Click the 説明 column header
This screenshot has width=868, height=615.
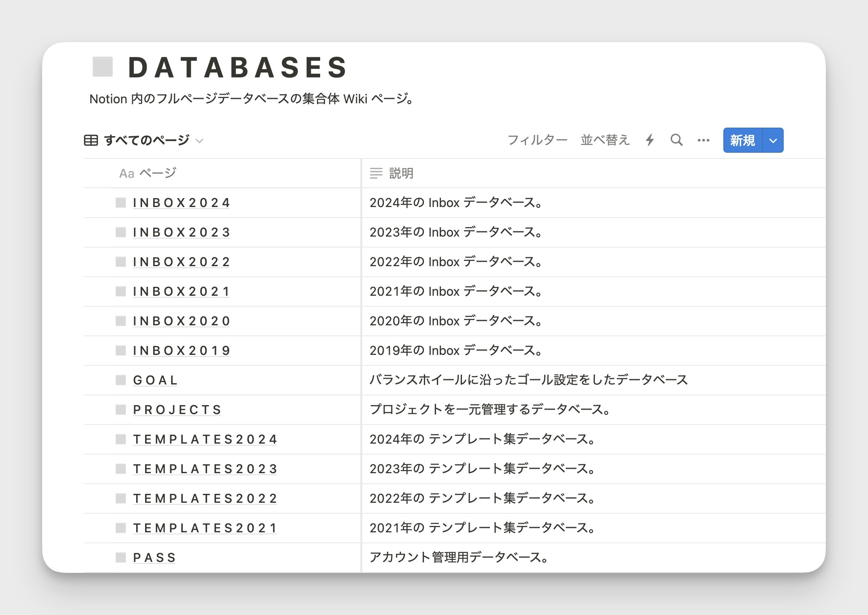coord(594,173)
